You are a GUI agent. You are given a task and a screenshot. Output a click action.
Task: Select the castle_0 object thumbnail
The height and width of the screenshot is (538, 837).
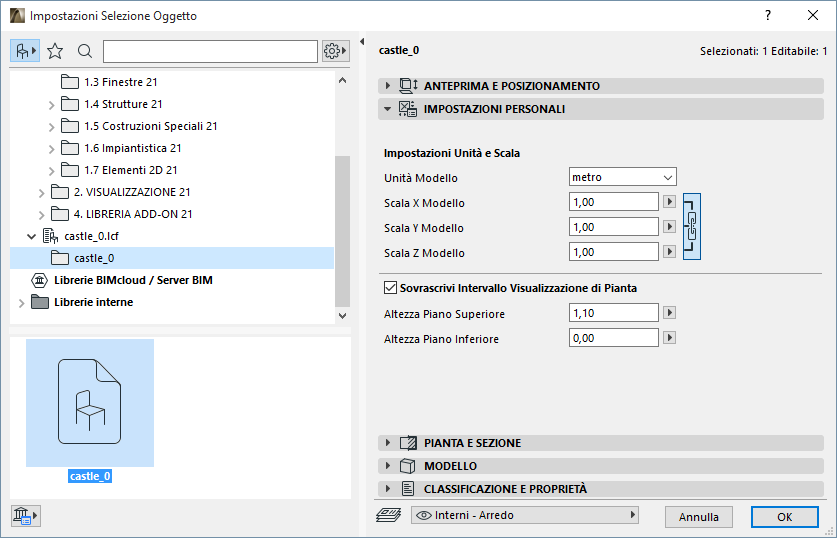coord(90,403)
